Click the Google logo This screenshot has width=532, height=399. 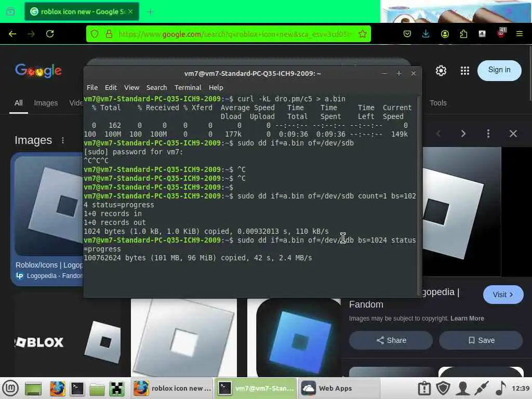click(x=38, y=71)
